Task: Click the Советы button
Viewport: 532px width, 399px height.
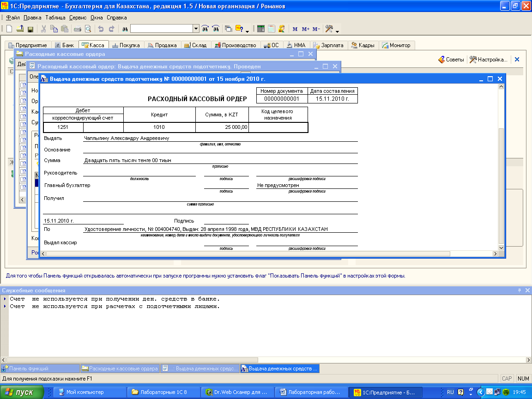Action: (451, 60)
